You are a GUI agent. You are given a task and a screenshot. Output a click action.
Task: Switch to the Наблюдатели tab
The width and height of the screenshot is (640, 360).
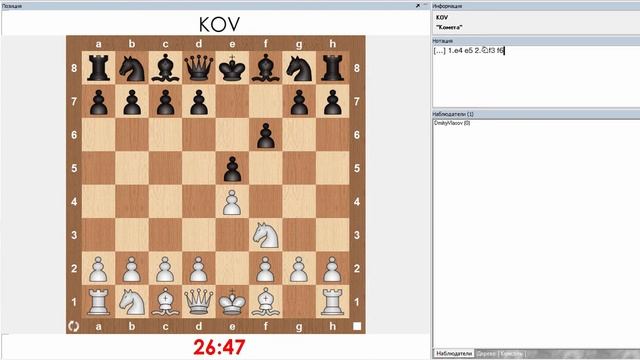pyautogui.click(x=453, y=353)
